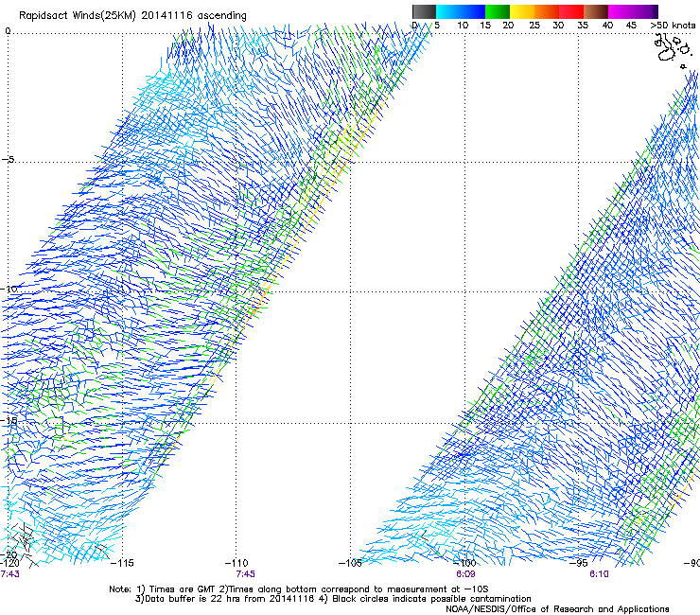
Task: Click the '>50 knots' legend label
Action: (673, 26)
